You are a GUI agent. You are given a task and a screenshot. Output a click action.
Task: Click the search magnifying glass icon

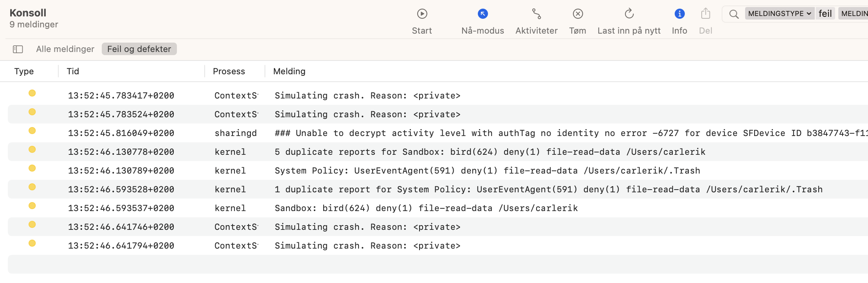point(734,14)
